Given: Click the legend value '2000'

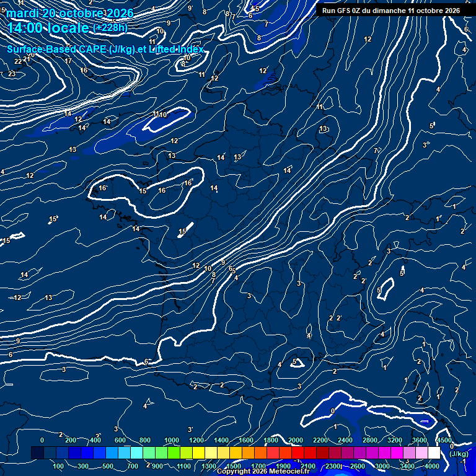Looking at the screenshot, I should pos(296,440).
